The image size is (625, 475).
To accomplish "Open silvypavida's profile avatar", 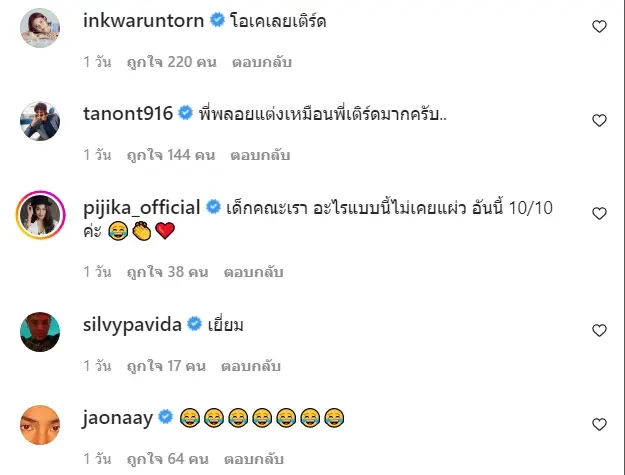I will tap(40, 332).
